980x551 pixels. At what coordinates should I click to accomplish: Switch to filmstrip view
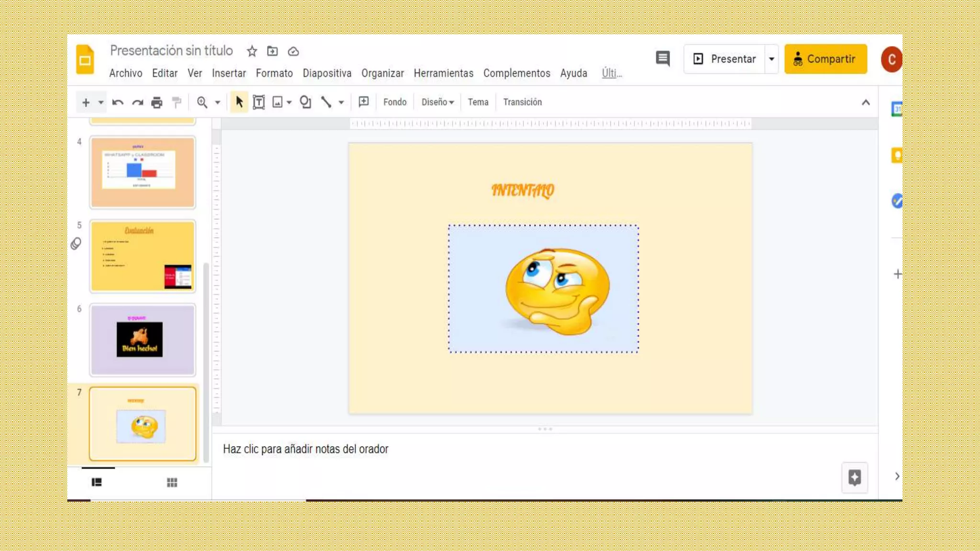point(97,483)
